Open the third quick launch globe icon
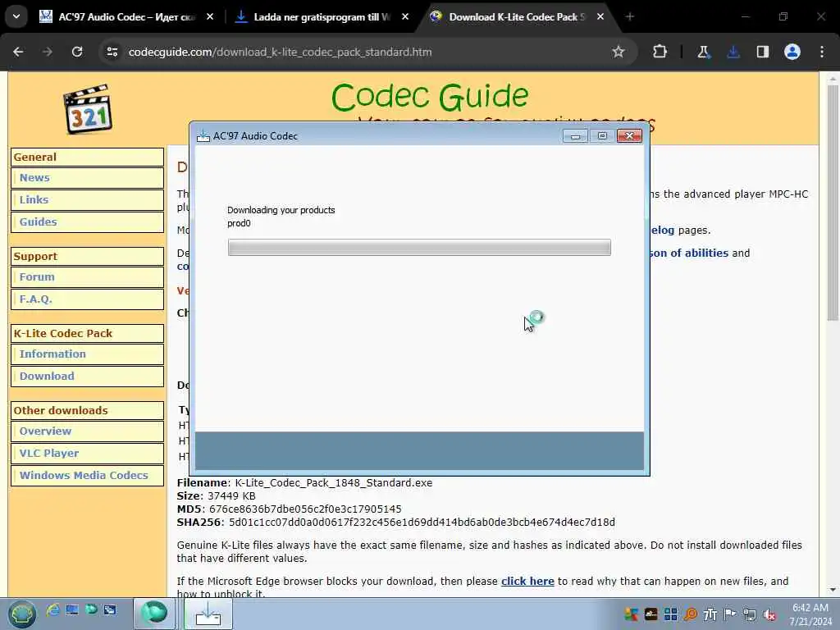The image size is (840, 630). [x=92, y=609]
